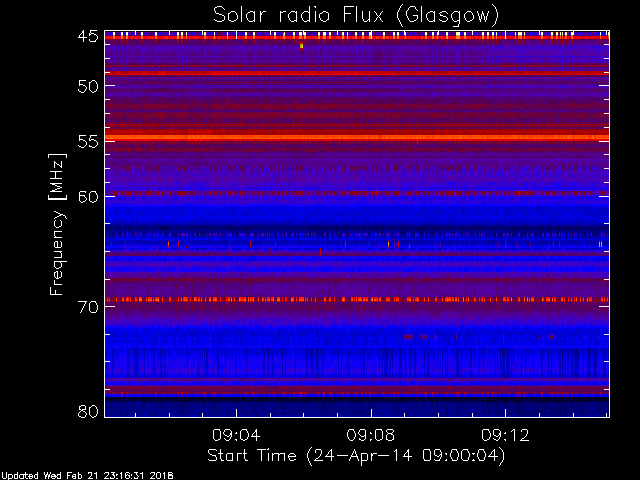Click the 60 frequency axis tick label
This screenshot has height=480, width=640.
[x=88, y=197]
